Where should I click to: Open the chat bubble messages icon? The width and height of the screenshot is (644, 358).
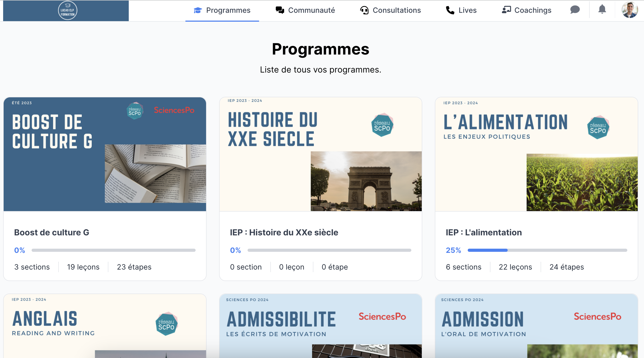point(575,10)
